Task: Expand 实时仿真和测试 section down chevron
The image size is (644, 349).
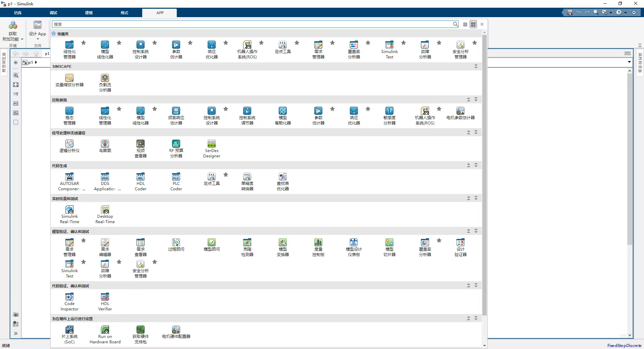Action: coord(476,198)
